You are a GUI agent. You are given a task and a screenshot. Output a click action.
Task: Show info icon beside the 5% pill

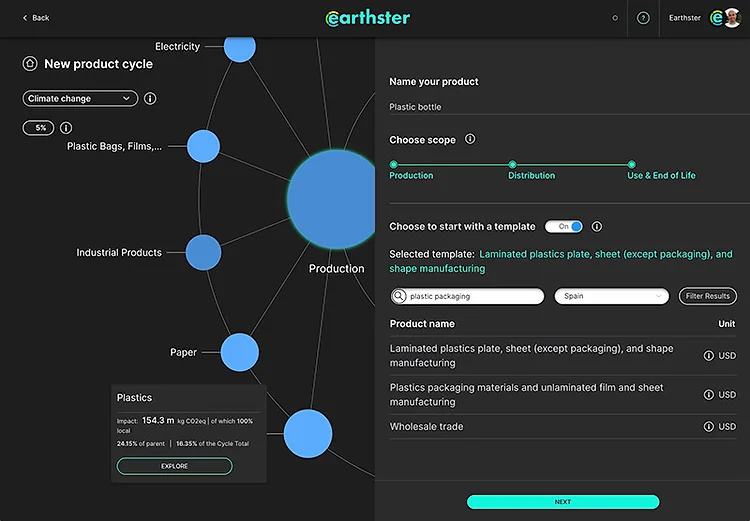tap(66, 128)
